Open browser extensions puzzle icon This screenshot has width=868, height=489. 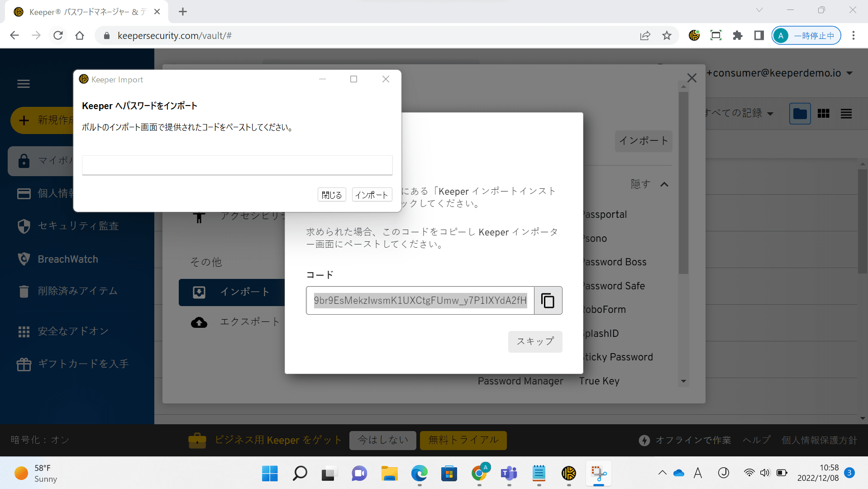point(737,35)
